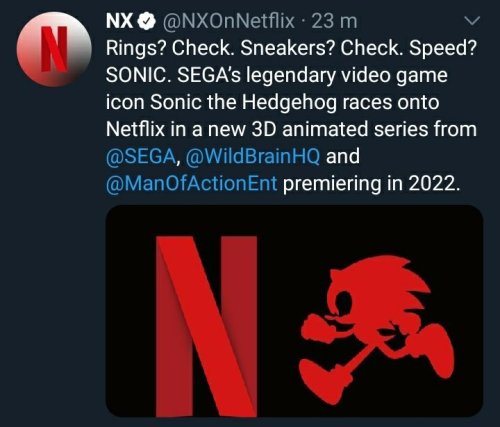Open the 23 m timestamp
Screen dimensions: 500x427
(334, 22)
